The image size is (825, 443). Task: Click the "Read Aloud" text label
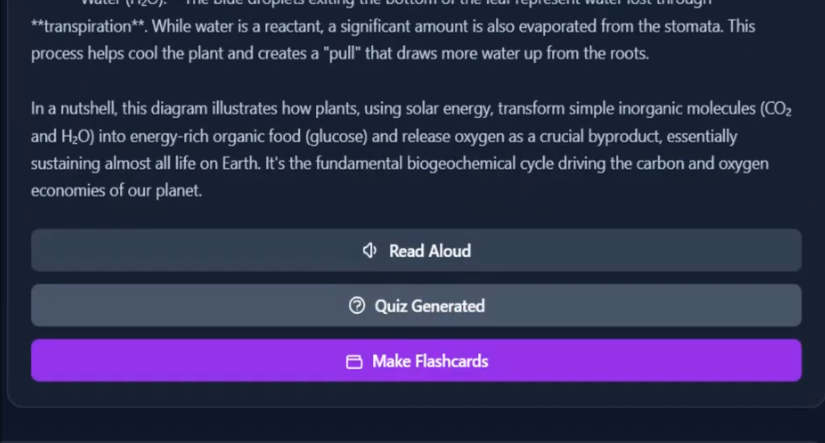[x=430, y=251]
